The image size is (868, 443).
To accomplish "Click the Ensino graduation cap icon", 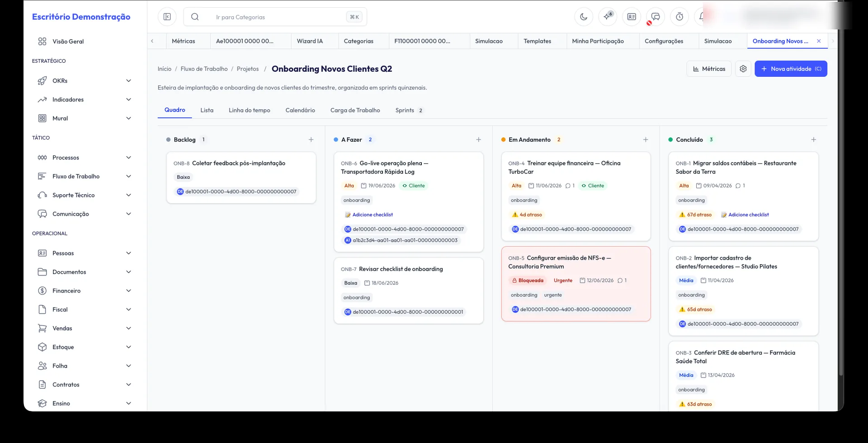I will (42, 403).
